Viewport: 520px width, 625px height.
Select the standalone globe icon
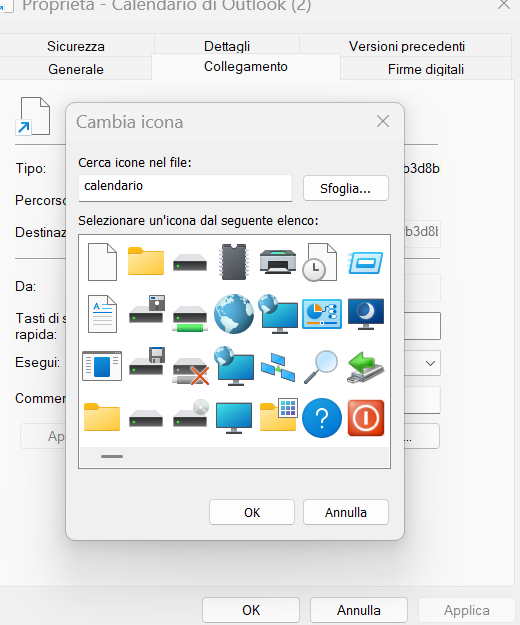(x=234, y=314)
